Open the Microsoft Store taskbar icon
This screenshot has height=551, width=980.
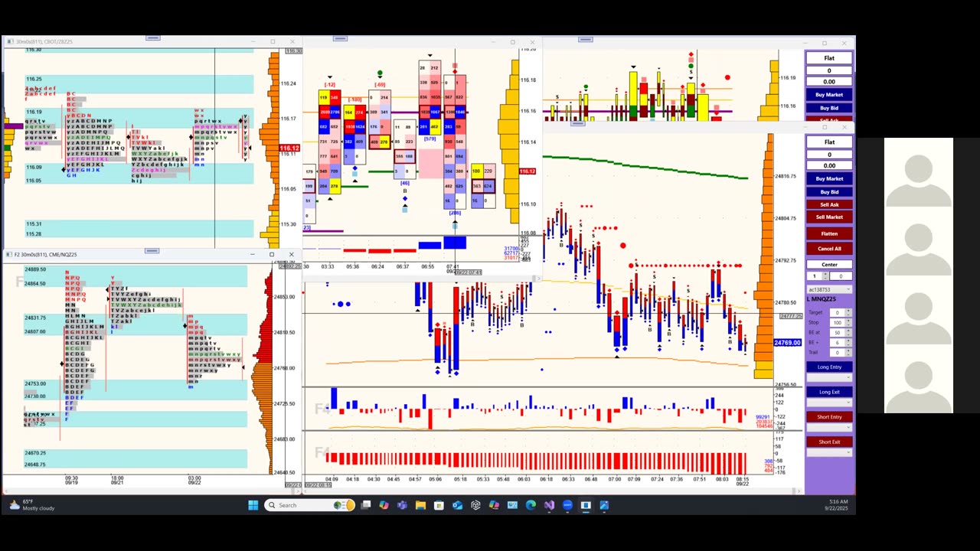pos(439,505)
